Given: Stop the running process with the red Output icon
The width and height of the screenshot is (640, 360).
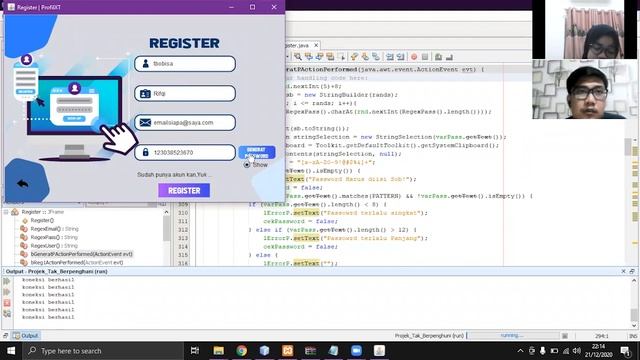Looking at the screenshot, I should coord(7,303).
